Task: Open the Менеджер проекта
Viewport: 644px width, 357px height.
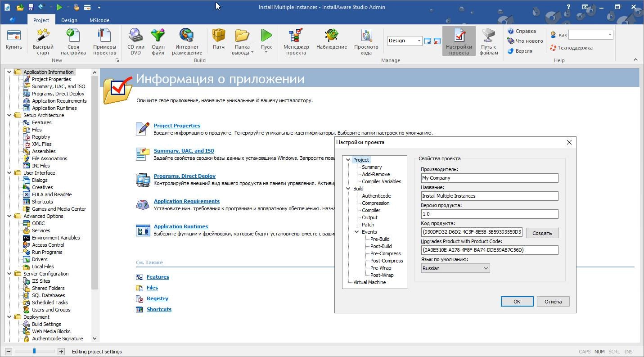Action: 296,42
